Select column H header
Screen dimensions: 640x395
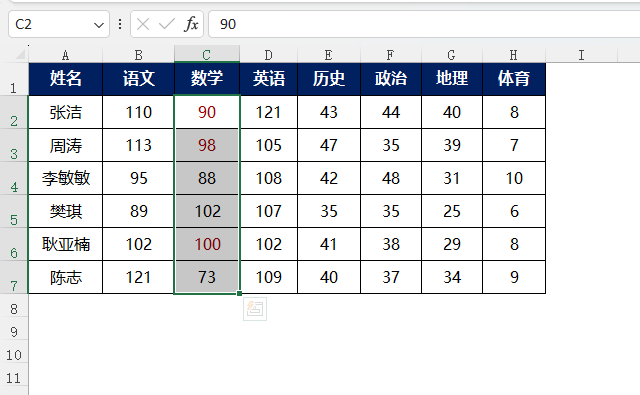pos(514,54)
